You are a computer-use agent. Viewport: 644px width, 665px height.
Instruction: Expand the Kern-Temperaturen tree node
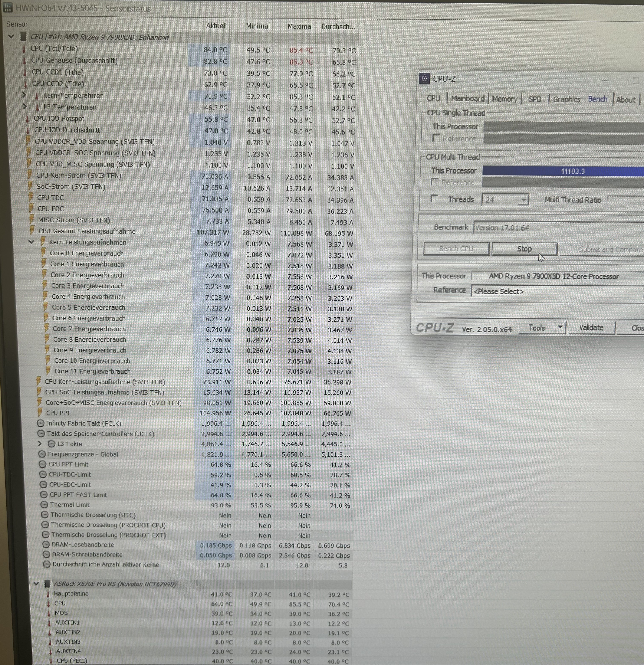click(24, 95)
